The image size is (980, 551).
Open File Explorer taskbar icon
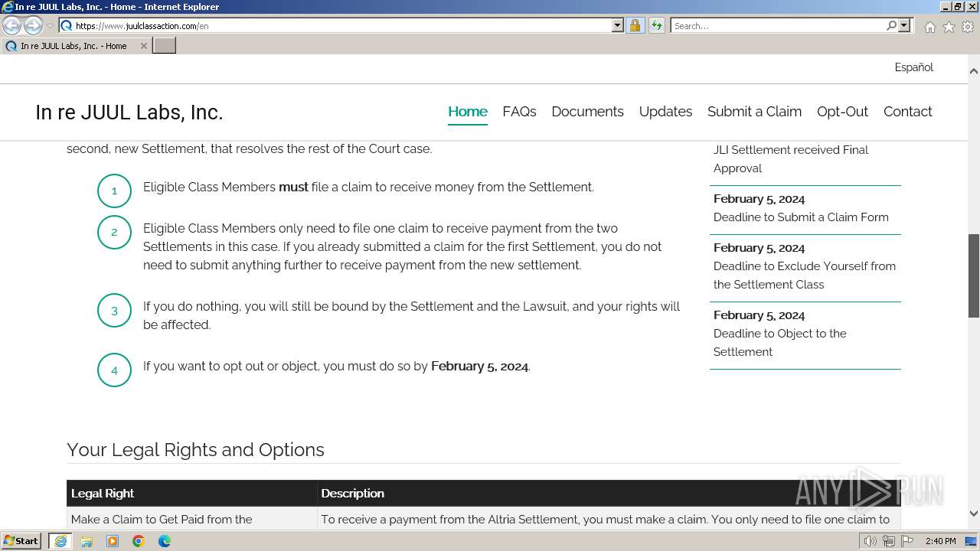tap(87, 541)
